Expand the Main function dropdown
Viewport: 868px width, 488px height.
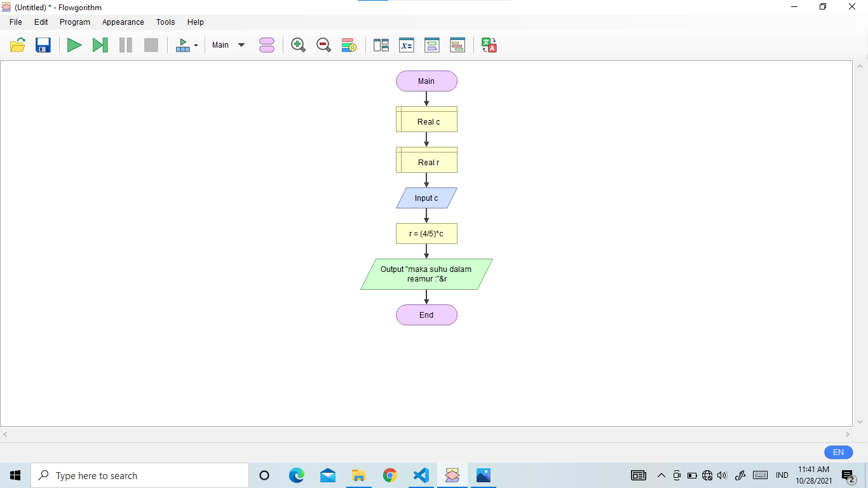(241, 44)
